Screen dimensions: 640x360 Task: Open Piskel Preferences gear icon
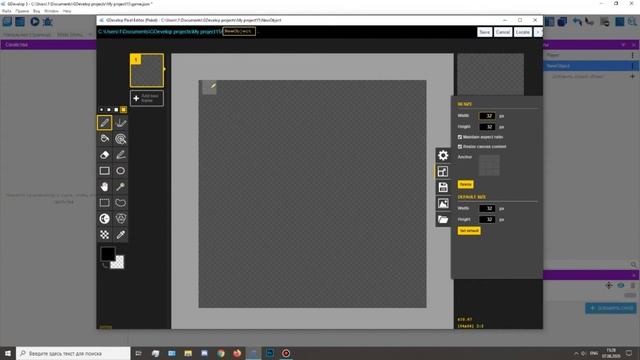tap(443, 156)
